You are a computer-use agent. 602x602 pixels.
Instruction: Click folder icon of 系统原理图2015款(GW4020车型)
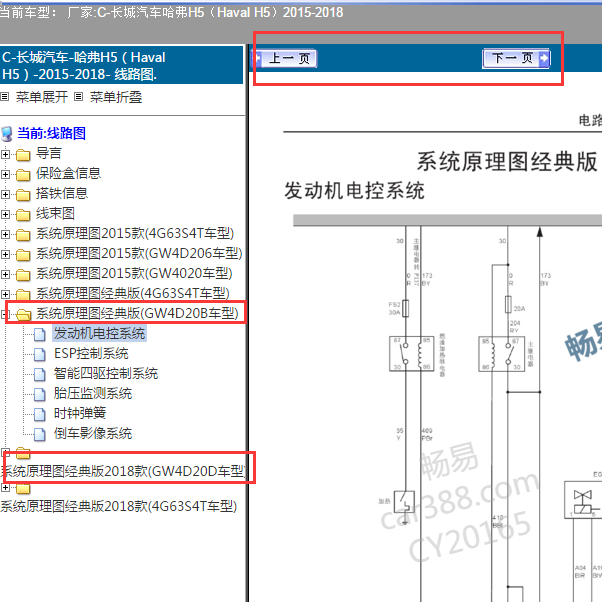[x=23, y=275]
